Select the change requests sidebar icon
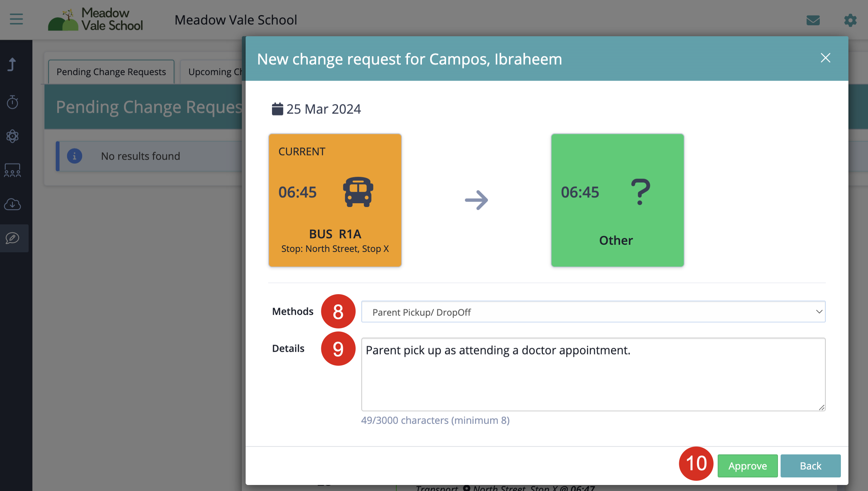The height and width of the screenshot is (491, 868). coord(12,238)
